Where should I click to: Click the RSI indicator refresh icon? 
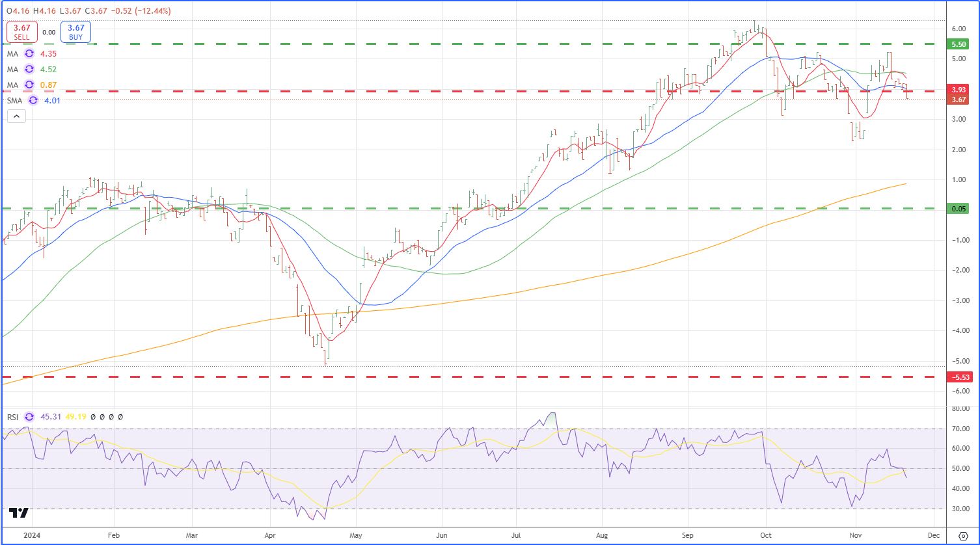coord(29,417)
